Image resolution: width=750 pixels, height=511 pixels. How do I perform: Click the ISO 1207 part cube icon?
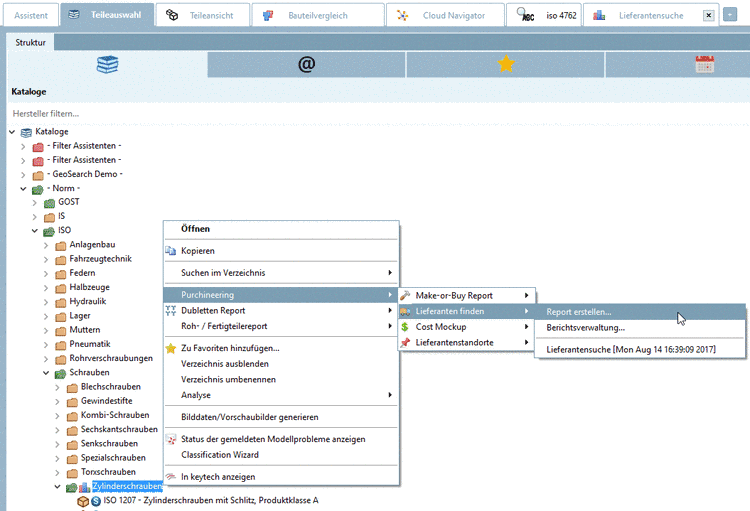tap(83, 501)
